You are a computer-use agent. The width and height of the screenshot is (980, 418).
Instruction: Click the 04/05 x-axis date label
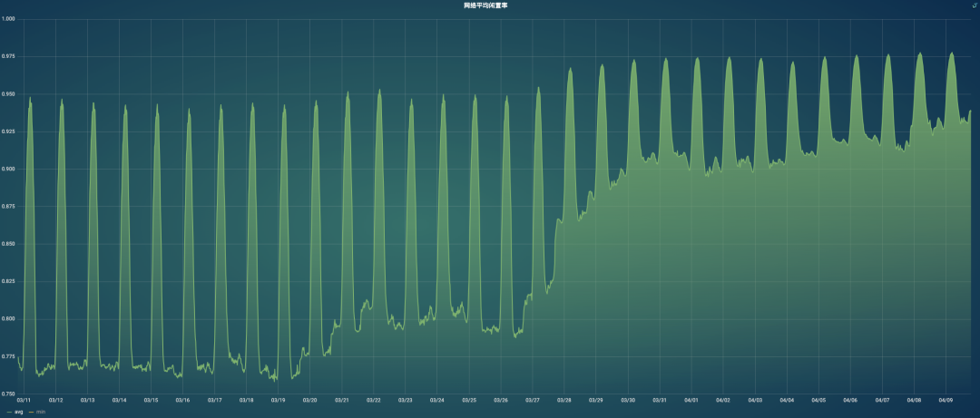point(818,400)
